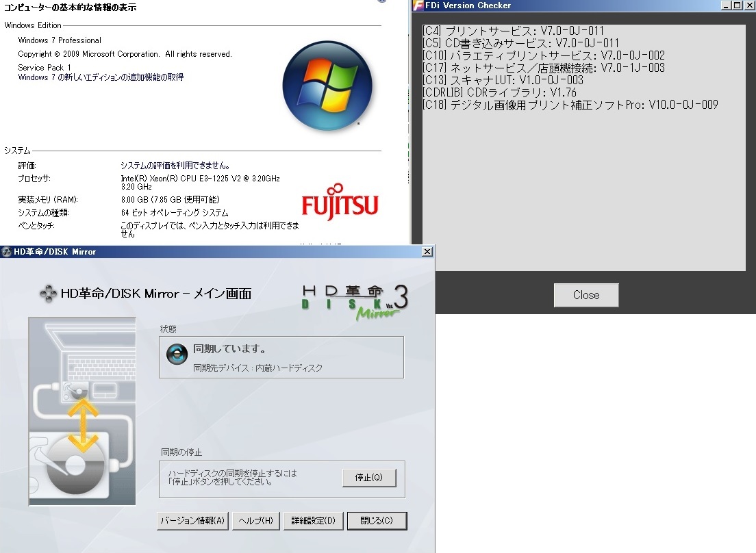Screen dimensions: 756x553
Task: Close the HD革命/DISK Mirror window via X
Action: pyautogui.click(x=427, y=251)
